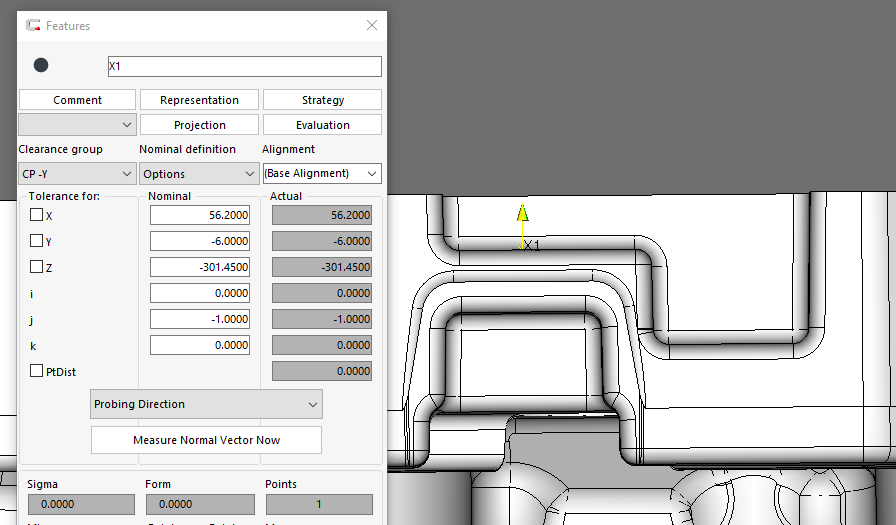Image resolution: width=896 pixels, height=525 pixels.
Task: Select the nominal X value field
Action: [199, 215]
